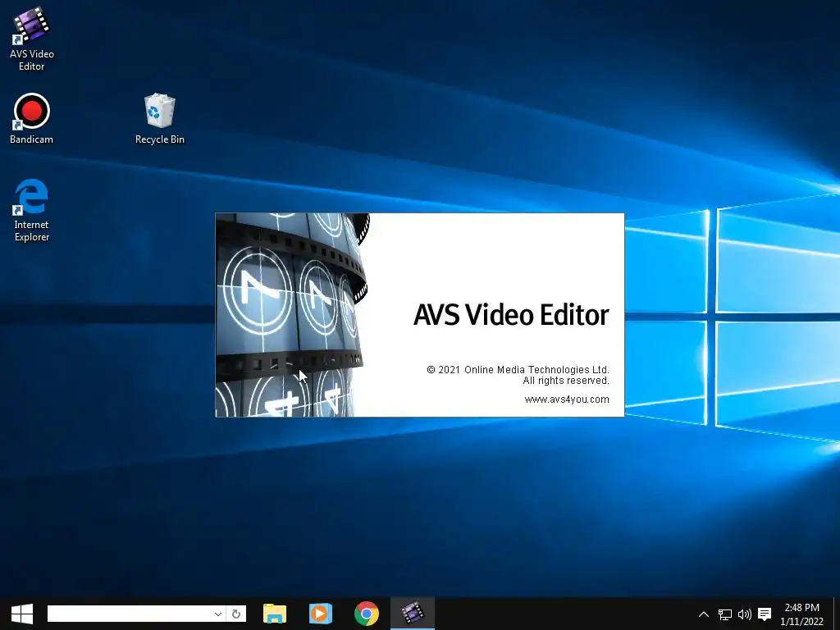Image resolution: width=840 pixels, height=630 pixels.
Task: Select the Recycle Bin icon
Action: point(160,119)
